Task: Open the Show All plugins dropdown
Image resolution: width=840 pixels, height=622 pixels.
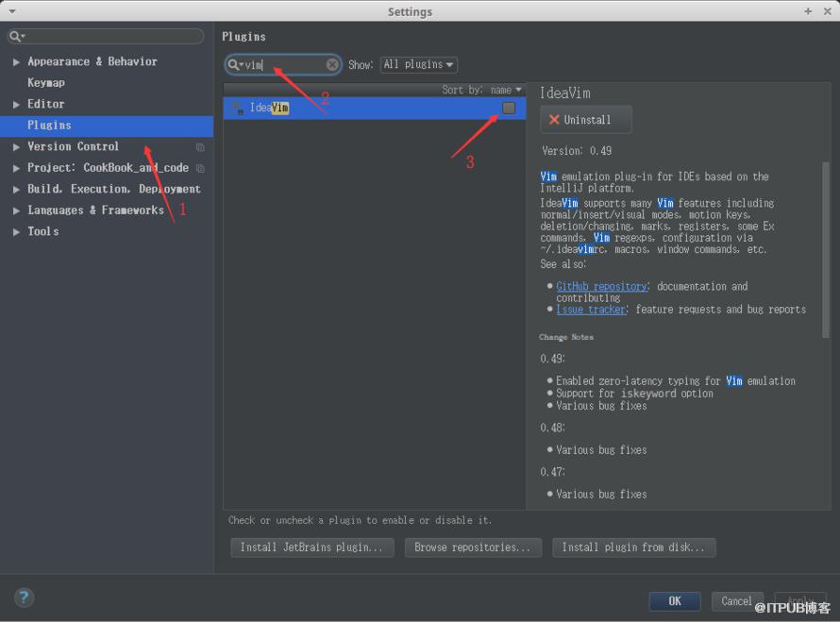Action: pyautogui.click(x=418, y=65)
